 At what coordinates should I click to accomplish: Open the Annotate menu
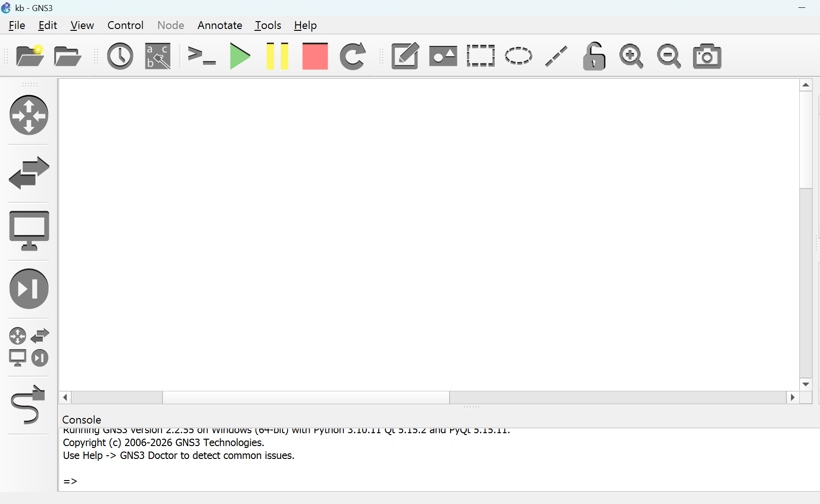[219, 25]
